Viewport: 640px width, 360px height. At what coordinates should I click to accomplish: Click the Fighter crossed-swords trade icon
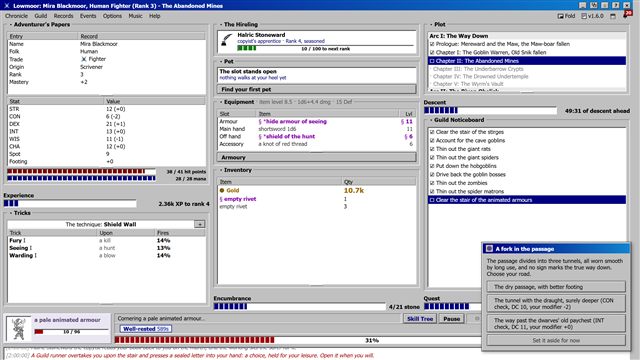(x=84, y=59)
